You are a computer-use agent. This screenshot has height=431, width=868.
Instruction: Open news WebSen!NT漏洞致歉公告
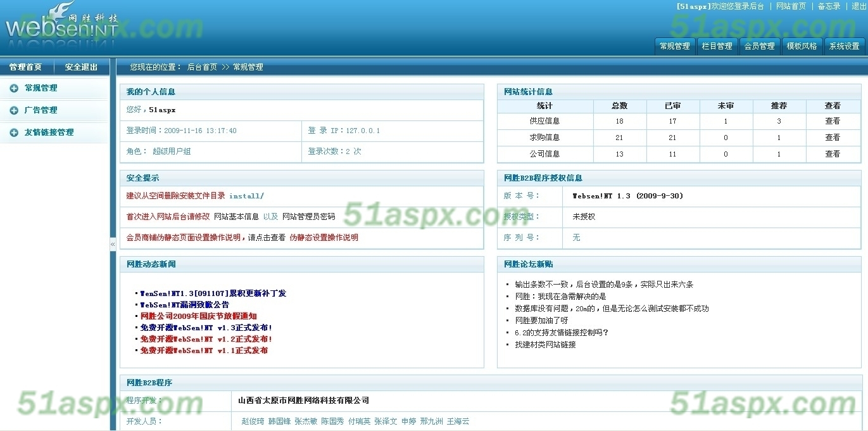point(184,305)
